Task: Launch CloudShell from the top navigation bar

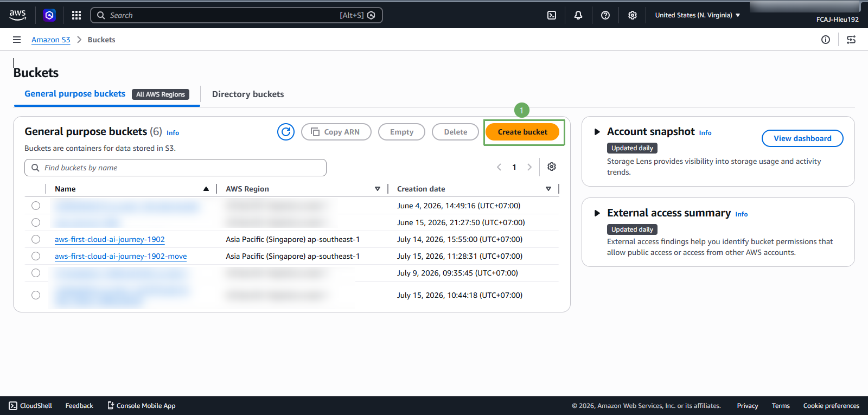Action: click(552, 15)
